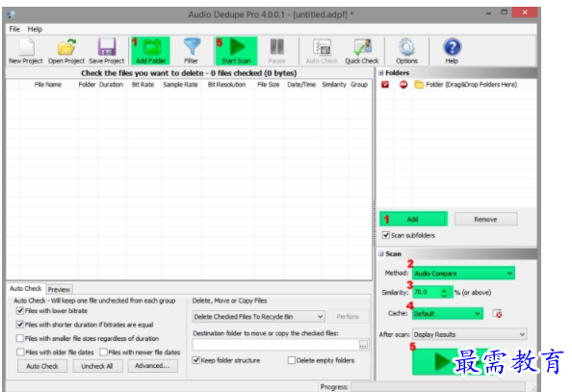The height and width of the screenshot is (392, 572).
Task: Adjust the Similarity spinner arrows
Action: coord(444,293)
